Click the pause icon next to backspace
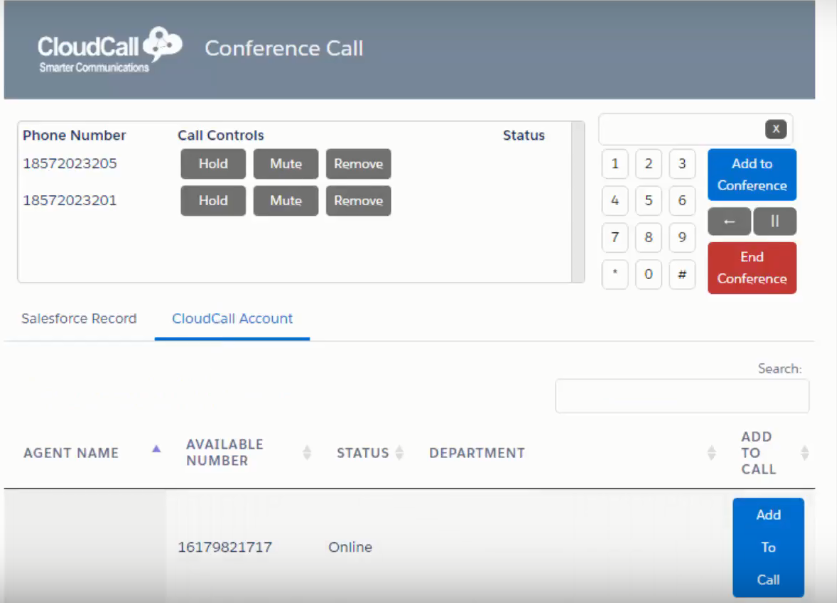837x603 pixels. coord(775,221)
